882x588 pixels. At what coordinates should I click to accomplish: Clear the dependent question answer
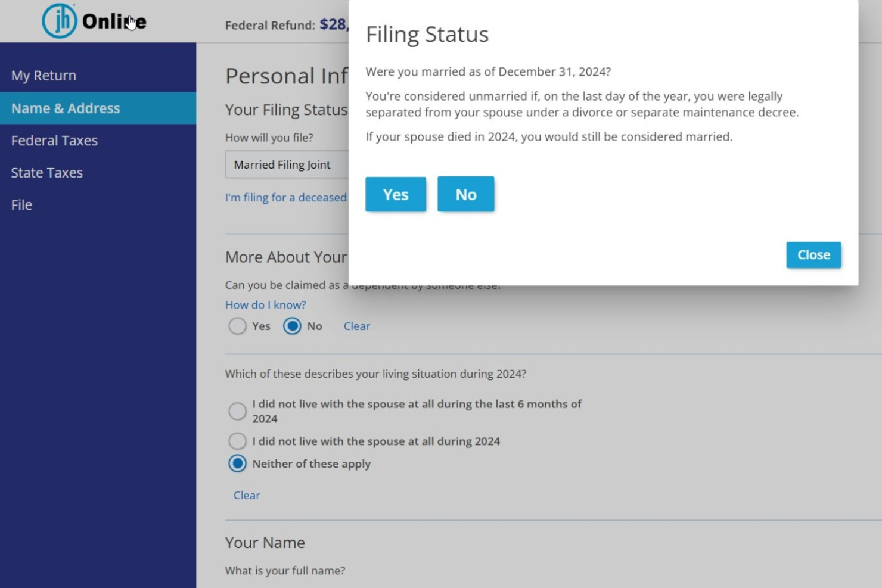tap(356, 326)
